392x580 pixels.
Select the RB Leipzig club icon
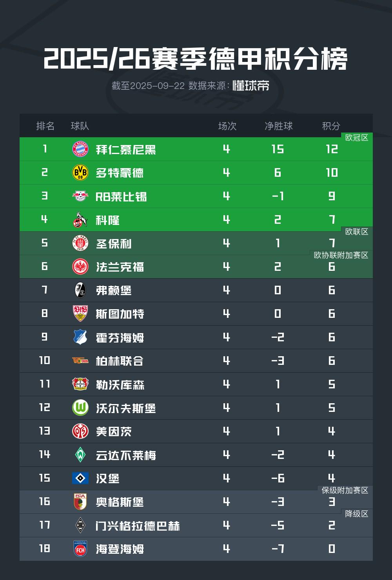coord(80,196)
